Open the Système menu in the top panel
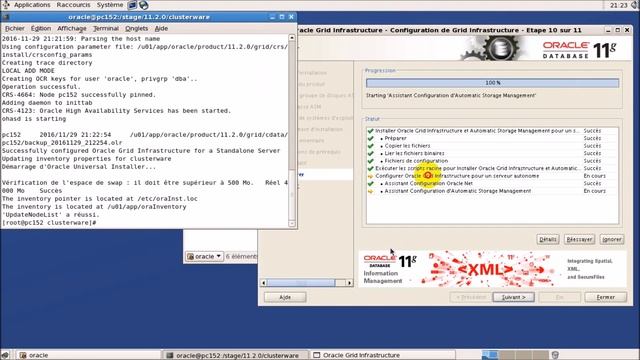The image size is (640, 360). pos(110,5)
